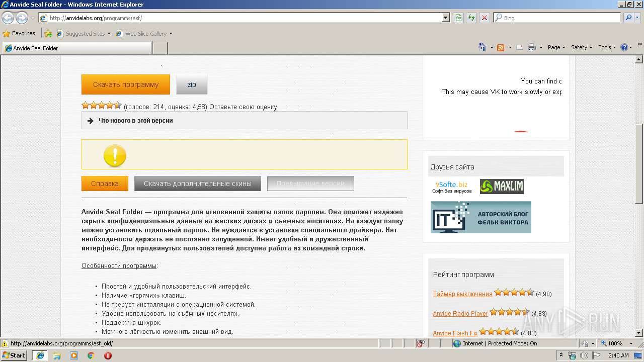Rate using the fifth star in rating row

(118, 106)
